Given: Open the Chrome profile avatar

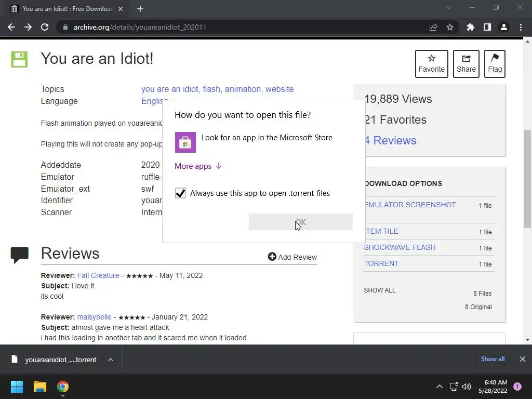Looking at the screenshot, I should (504, 27).
